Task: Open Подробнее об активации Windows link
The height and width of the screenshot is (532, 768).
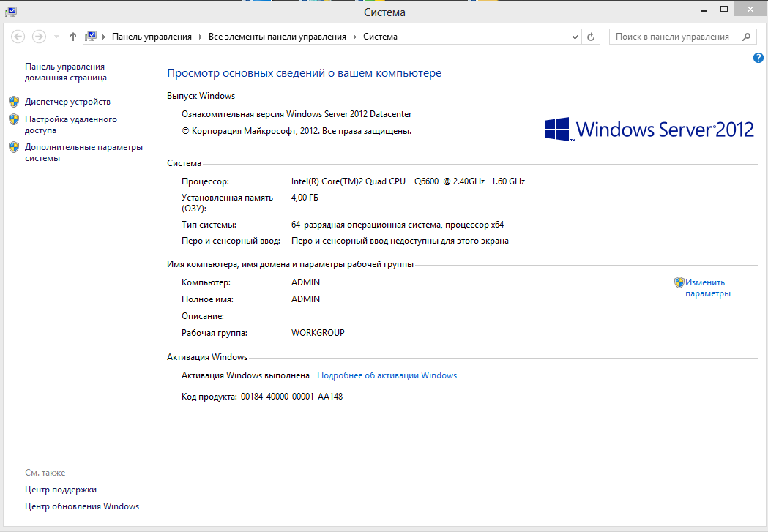Action: point(387,375)
